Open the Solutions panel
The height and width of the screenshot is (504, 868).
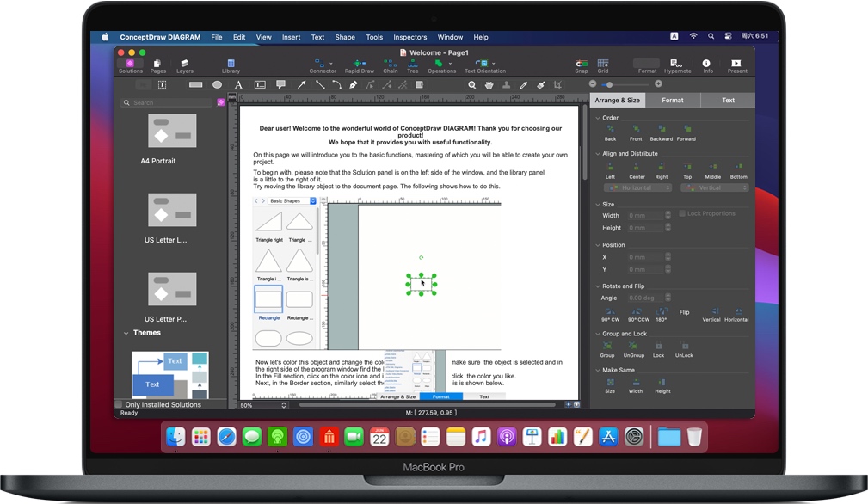point(131,63)
